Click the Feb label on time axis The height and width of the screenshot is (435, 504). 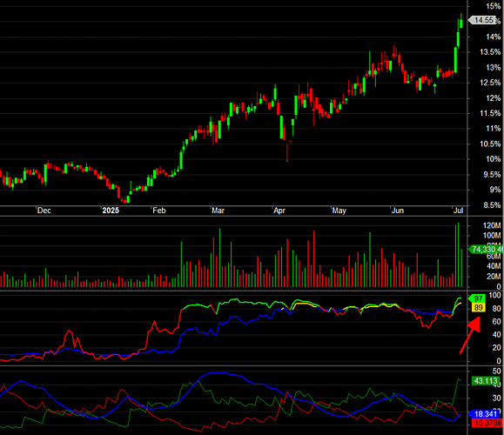[158, 211]
